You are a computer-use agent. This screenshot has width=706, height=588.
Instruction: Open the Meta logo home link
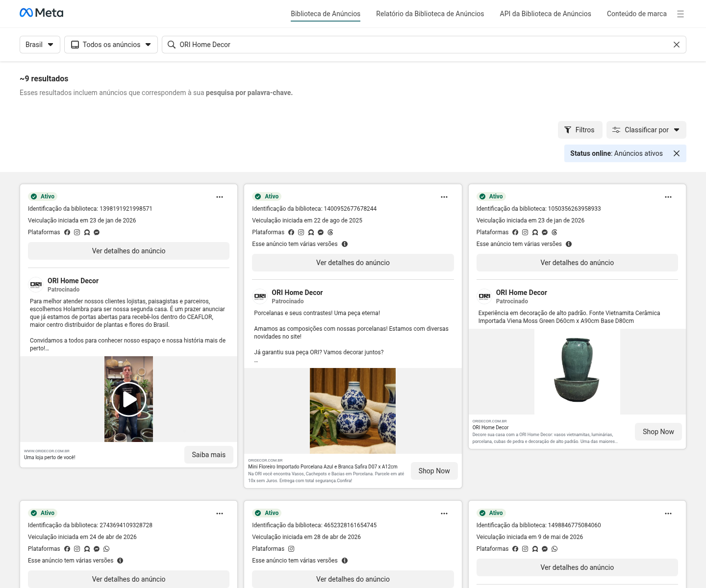point(41,13)
